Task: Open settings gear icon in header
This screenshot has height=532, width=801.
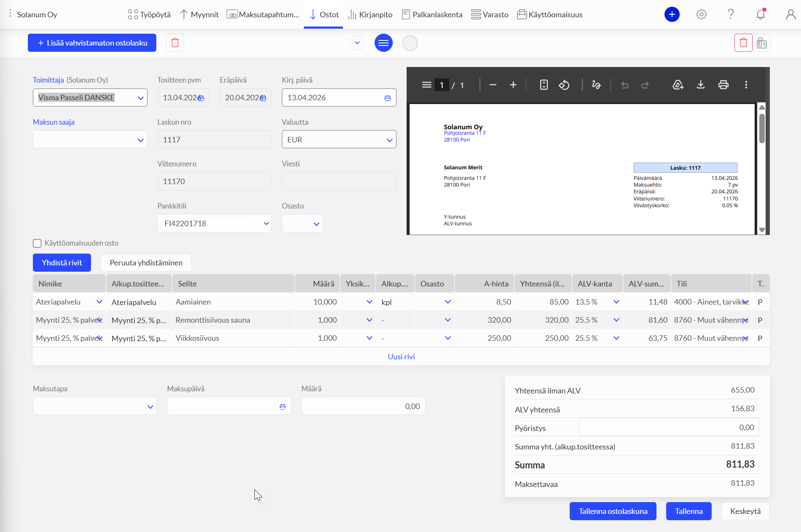Action: [x=701, y=14]
